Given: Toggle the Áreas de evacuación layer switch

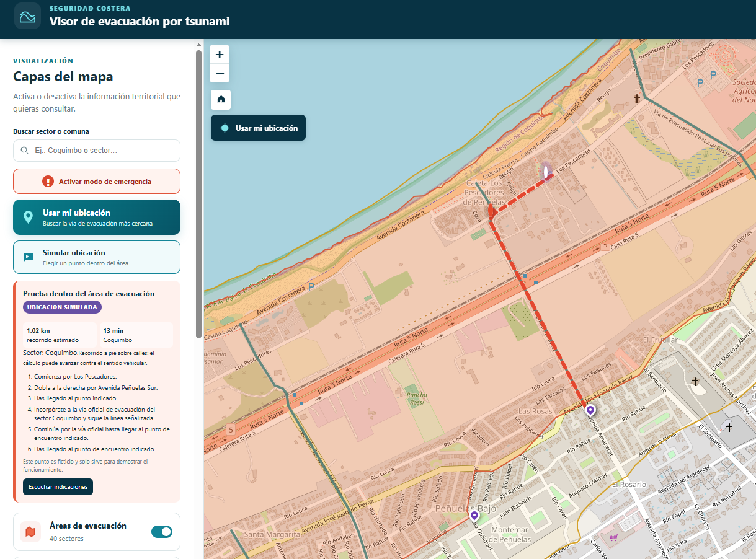Looking at the screenshot, I should click(162, 532).
